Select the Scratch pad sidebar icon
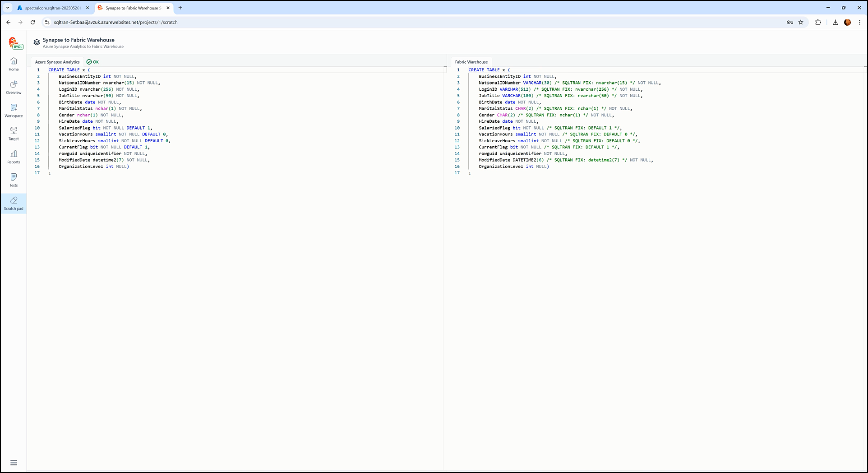This screenshot has width=868, height=473. (14, 203)
